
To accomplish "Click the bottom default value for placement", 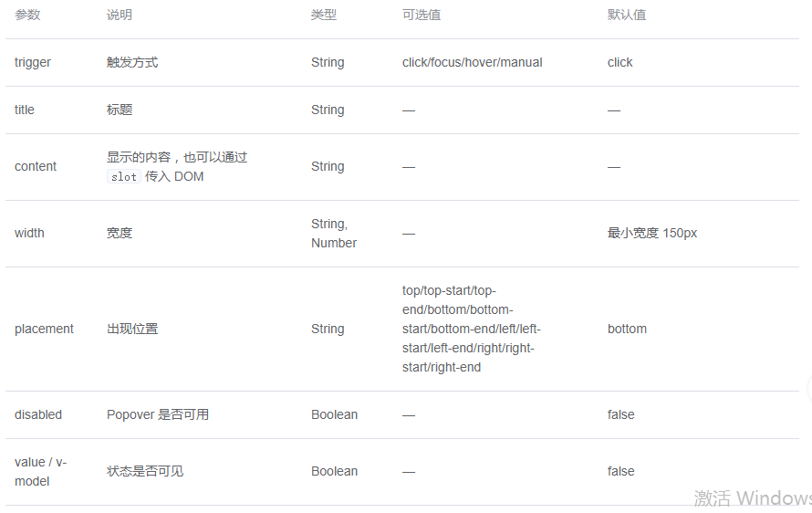I will 627,329.
